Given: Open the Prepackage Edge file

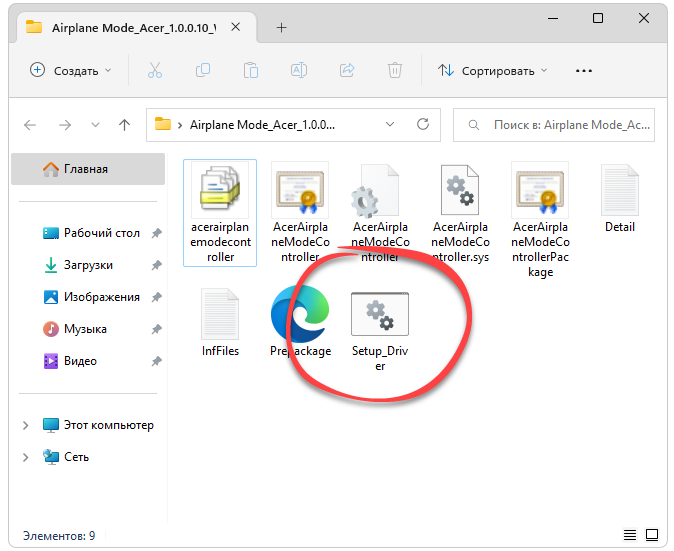Looking at the screenshot, I should (300, 319).
